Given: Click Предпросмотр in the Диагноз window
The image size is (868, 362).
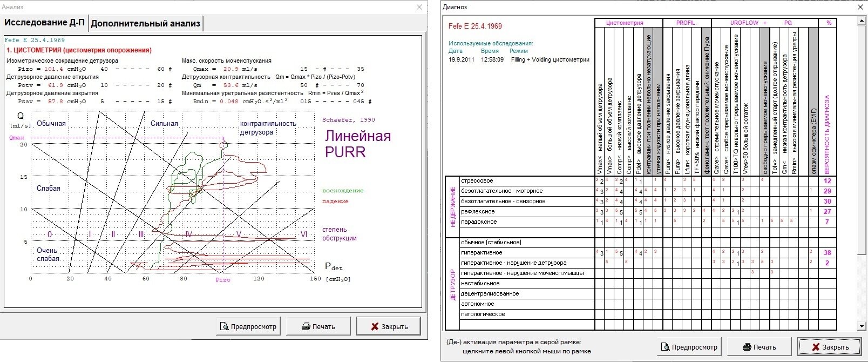Looking at the screenshot, I should point(690,347).
